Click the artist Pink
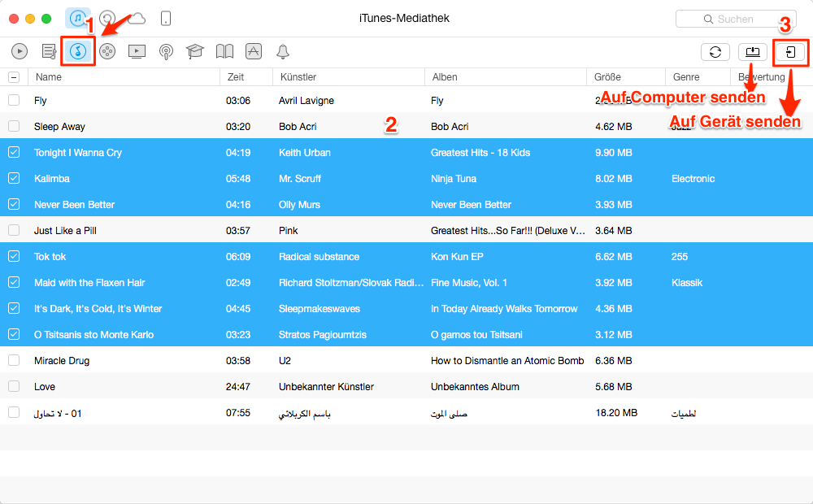The width and height of the screenshot is (813, 504). tap(289, 230)
